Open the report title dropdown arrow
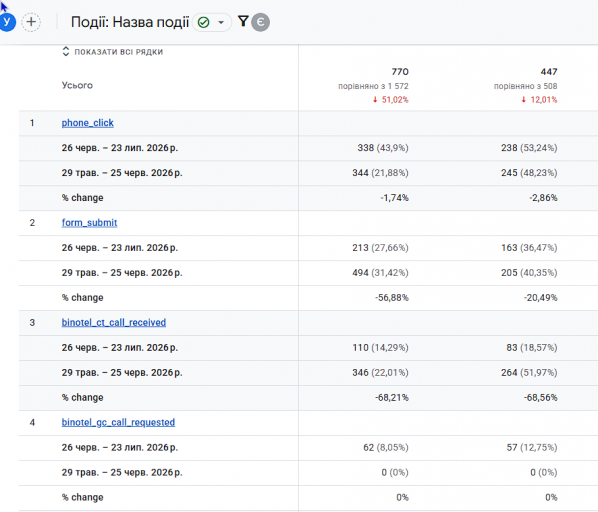This screenshot has height=512, width=598. [221, 22]
